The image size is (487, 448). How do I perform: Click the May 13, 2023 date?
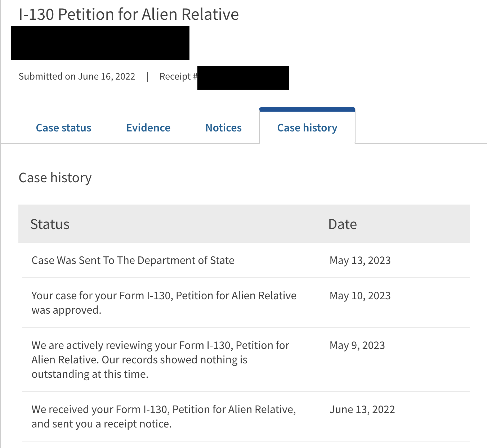click(x=360, y=260)
